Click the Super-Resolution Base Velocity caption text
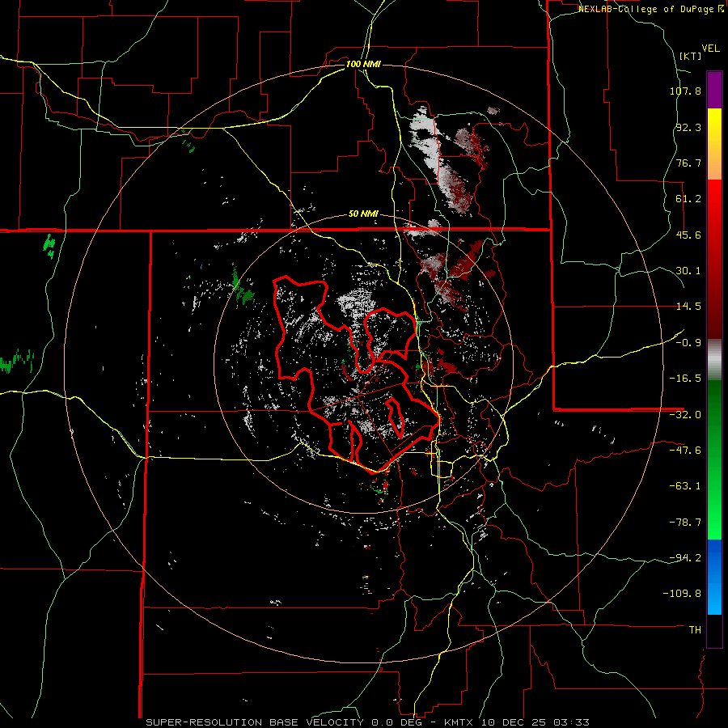 368,722
